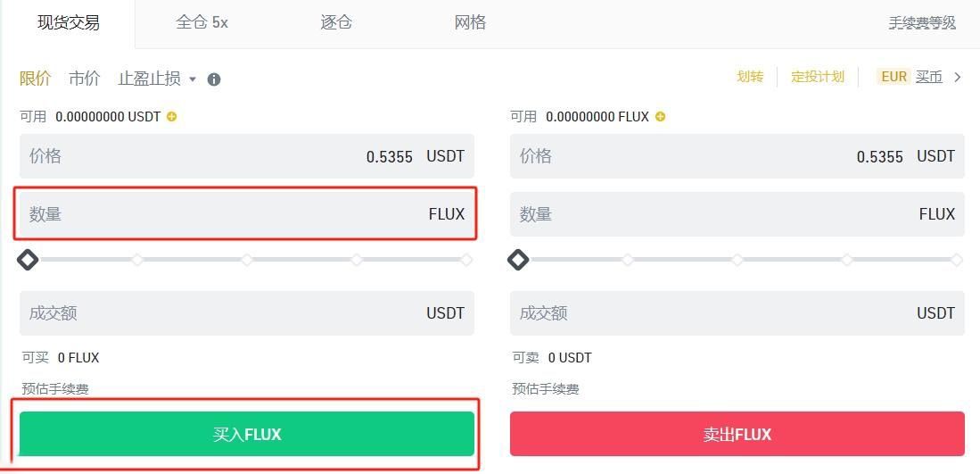
Task: Switch to the 现货交易 tab
Action: click(68, 22)
